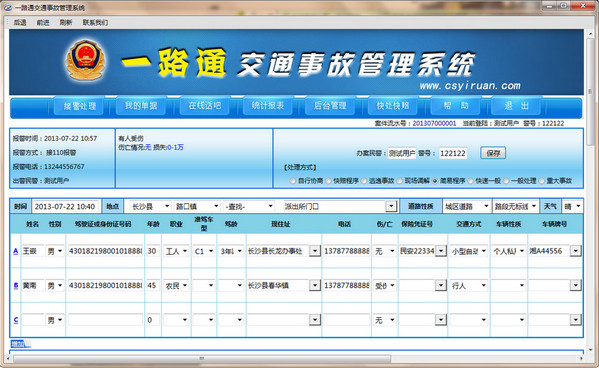599x368 pixels.
Task: Open plate number 湘A44556 combo arrow
Action: click(x=576, y=251)
